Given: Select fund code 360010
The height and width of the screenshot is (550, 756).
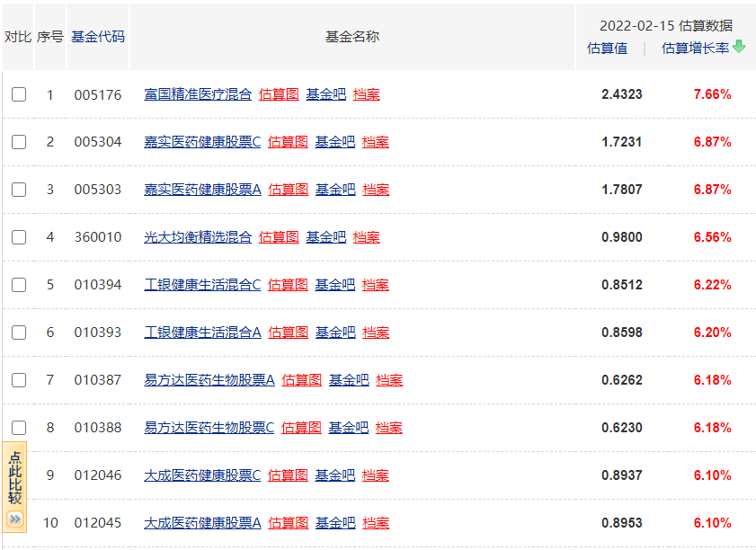Looking at the screenshot, I should click(x=98, y=237).
